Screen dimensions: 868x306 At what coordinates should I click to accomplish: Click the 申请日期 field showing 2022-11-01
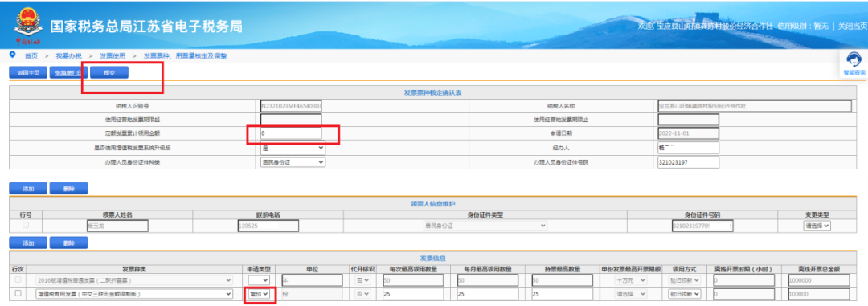click(x=689, y=133)
